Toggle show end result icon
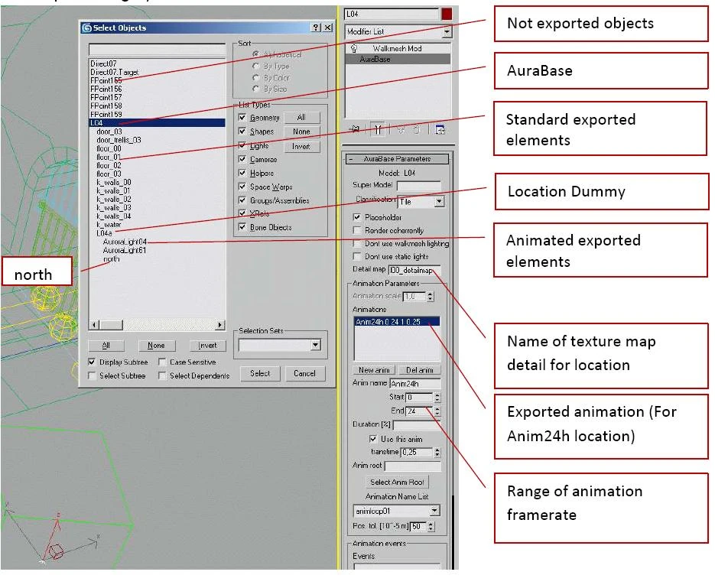This screenshot has height=588, width=715. pyautogui.click(x=378, y=130)
